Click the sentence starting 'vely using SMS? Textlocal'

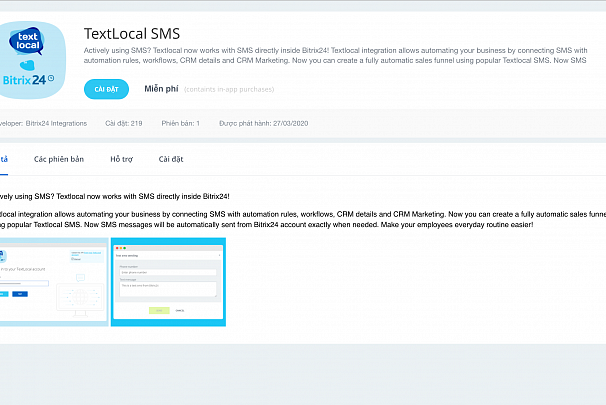tap(115, 196)
